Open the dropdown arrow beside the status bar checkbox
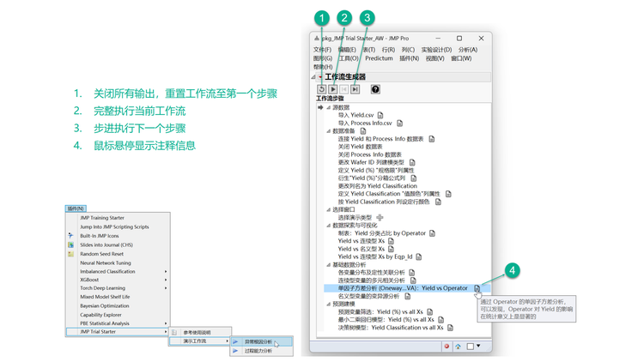This screenshot has width=644, height=362. coord(478,346)
